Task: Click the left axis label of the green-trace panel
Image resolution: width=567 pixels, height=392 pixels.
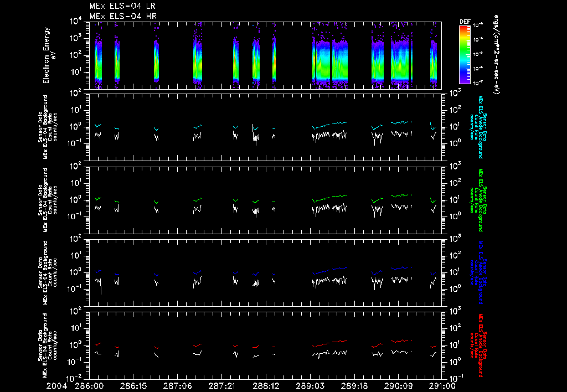Action: click(48, 200)
